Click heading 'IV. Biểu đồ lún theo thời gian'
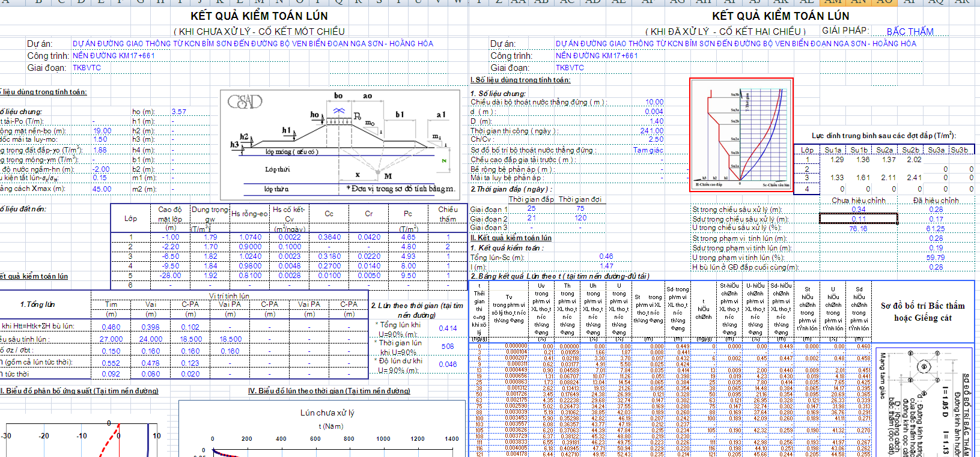 (329, 391)
